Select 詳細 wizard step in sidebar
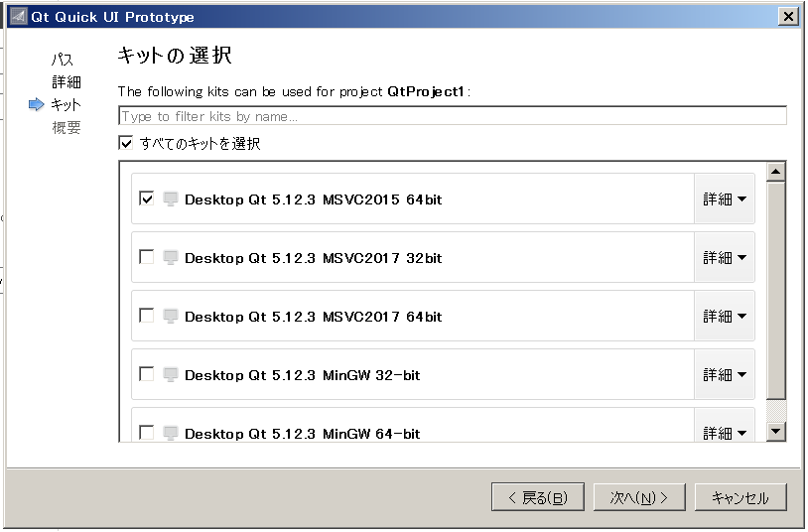Screen dimensions: 808x532 (x=67, y=82)
